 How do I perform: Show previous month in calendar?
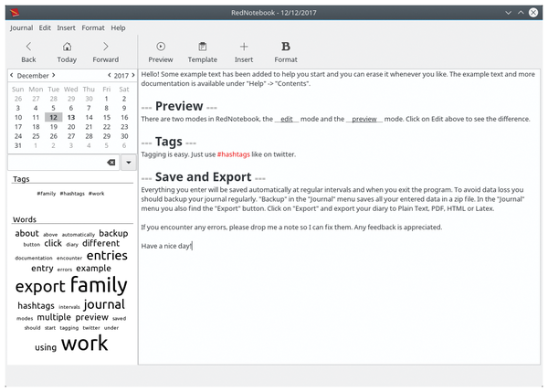(x=12, y=75)
